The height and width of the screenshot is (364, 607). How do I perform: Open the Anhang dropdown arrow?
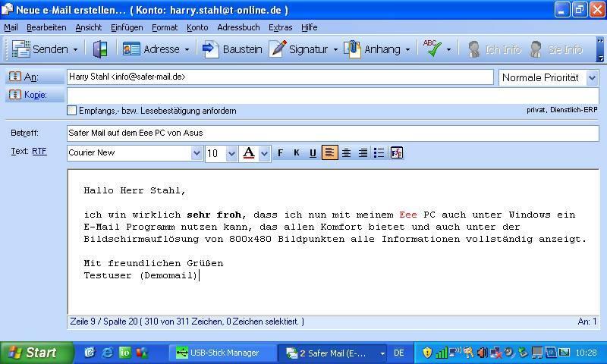[x=407, y=49]
